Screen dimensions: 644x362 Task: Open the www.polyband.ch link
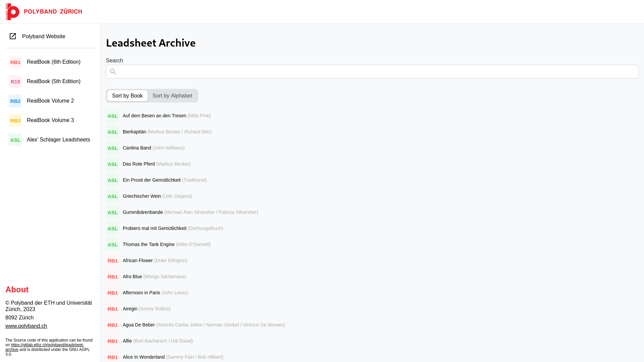[26, 326]
